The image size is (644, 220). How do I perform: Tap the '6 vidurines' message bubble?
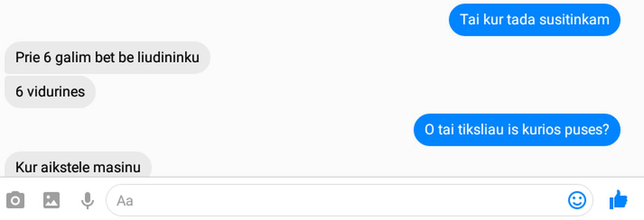click(50, 92)
